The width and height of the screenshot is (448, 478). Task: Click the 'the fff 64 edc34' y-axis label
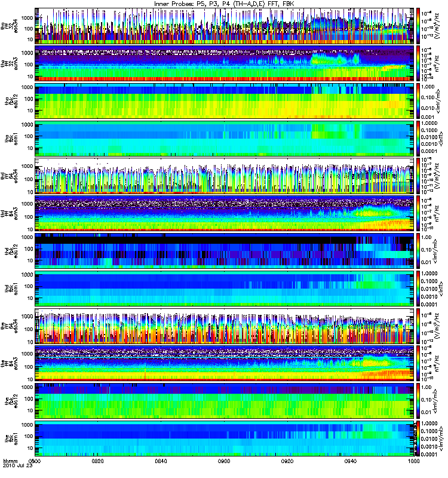click(x=9, y=326)
